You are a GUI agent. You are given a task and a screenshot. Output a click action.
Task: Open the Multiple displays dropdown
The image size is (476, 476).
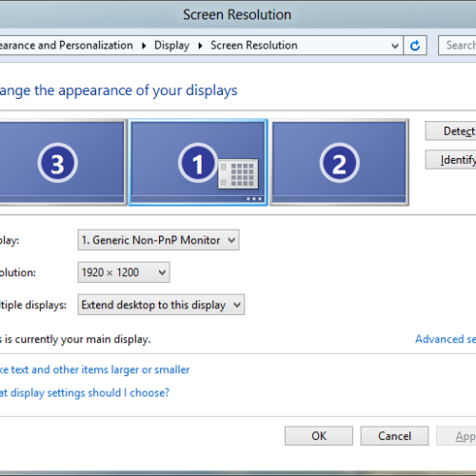click(x=161, y=305)
